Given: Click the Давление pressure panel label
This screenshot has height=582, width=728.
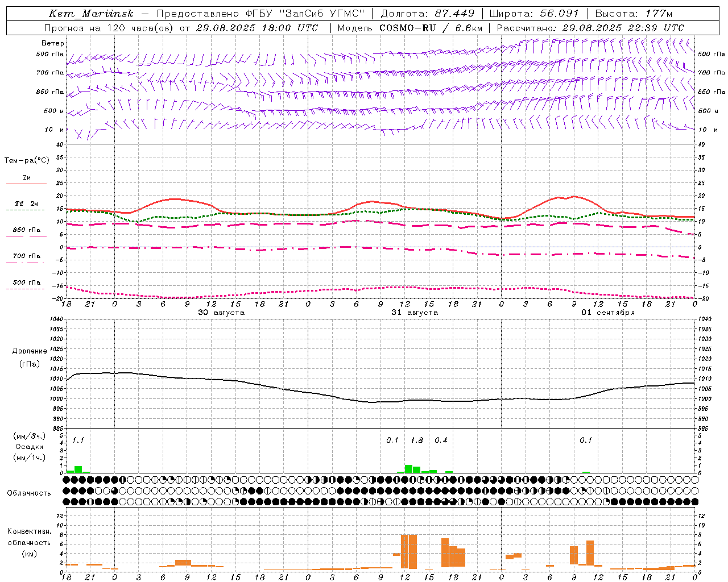Looking at the screenshot, I should tap(30, 351).
